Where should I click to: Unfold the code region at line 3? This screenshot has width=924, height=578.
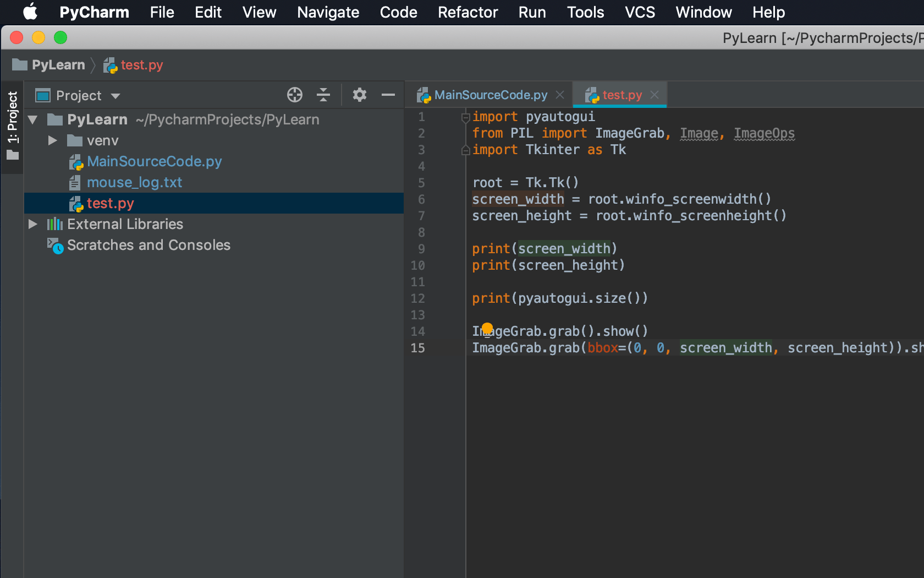[x=465, y=150]
